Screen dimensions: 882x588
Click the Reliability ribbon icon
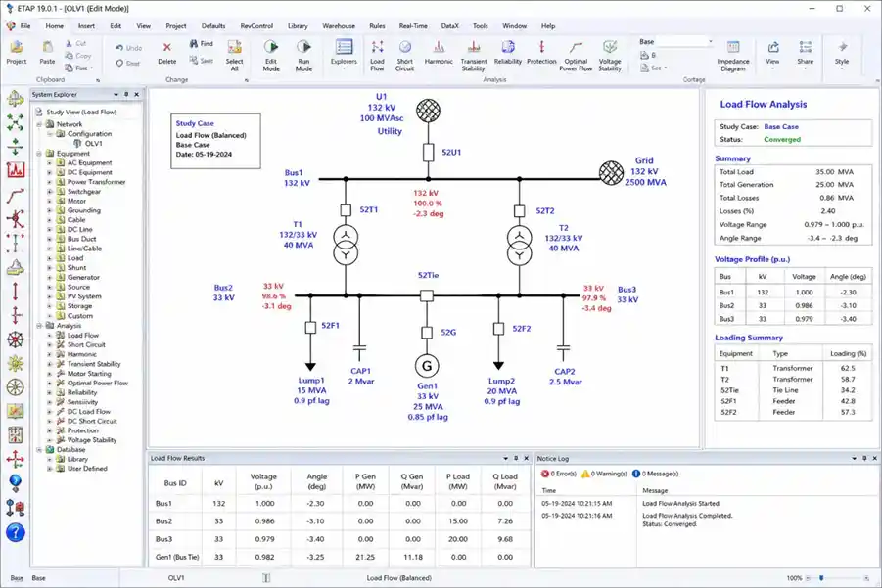pyautogui.click(x=508, y=54)
